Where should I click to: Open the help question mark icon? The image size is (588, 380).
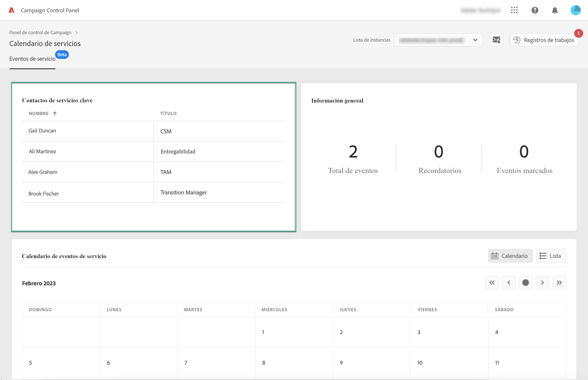click(535, 10)
